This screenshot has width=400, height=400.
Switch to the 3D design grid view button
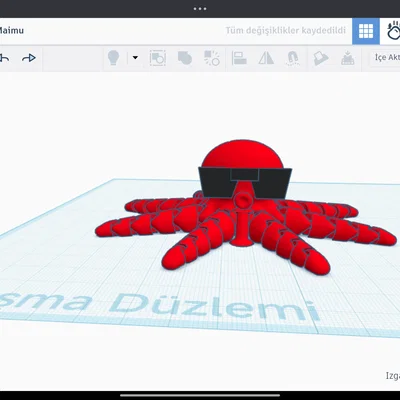[366, 31]
